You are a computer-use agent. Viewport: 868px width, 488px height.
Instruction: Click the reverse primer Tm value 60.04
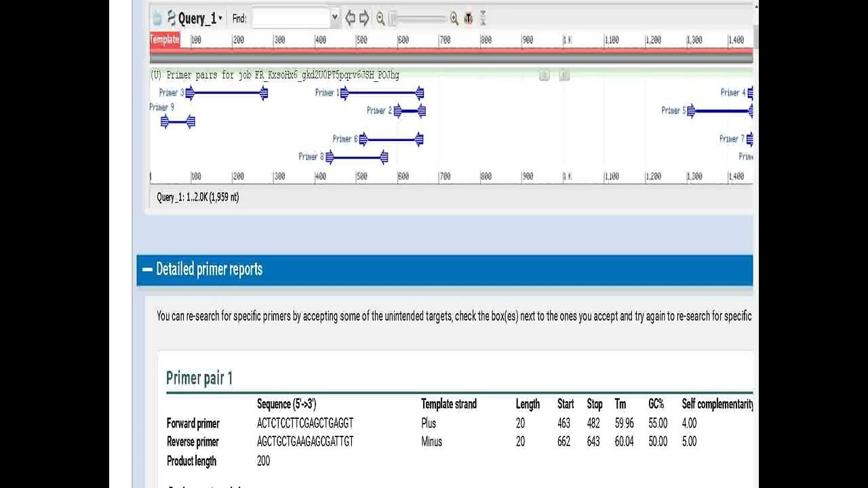(x=624, y=441)
